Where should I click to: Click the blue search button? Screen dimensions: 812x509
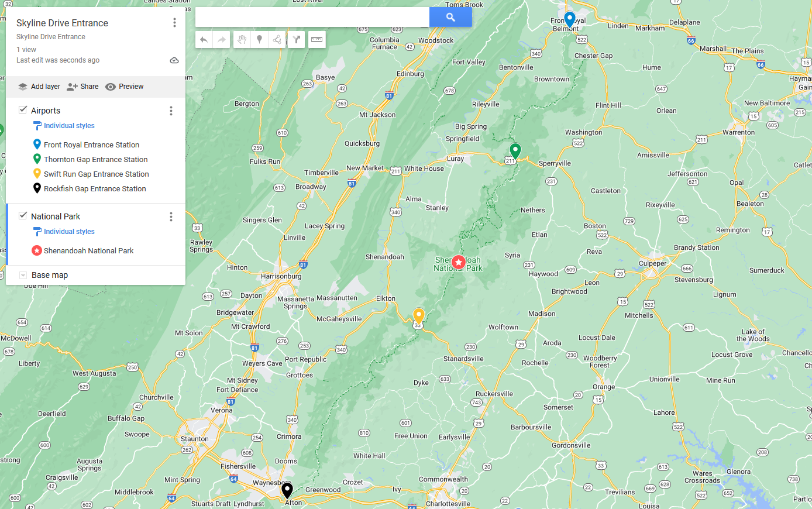[x=450, y=17]
